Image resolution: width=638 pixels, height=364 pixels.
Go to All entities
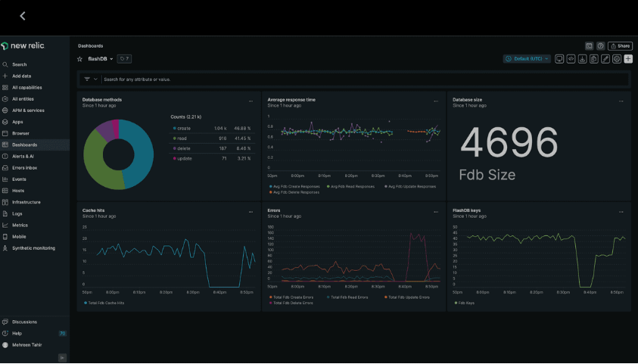[23, 99]
